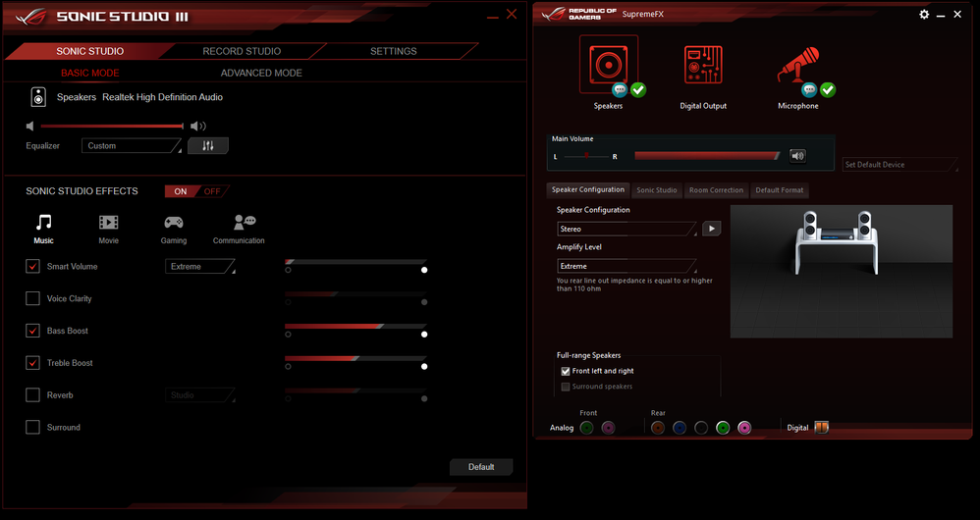Click the Speakers chat bubble badge
980x520 pixels.
coord(620,90)
